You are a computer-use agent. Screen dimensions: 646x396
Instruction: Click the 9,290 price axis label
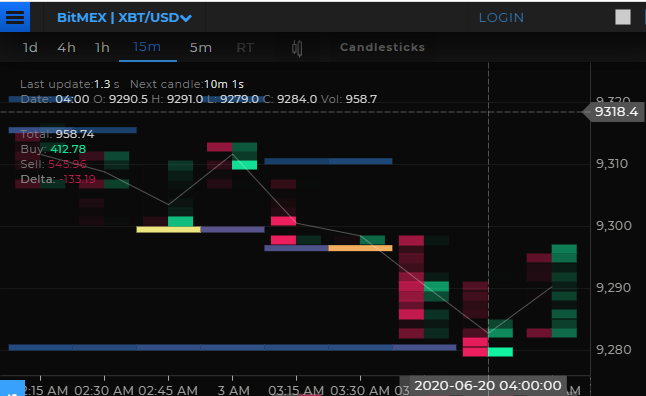tap(613, 288)
